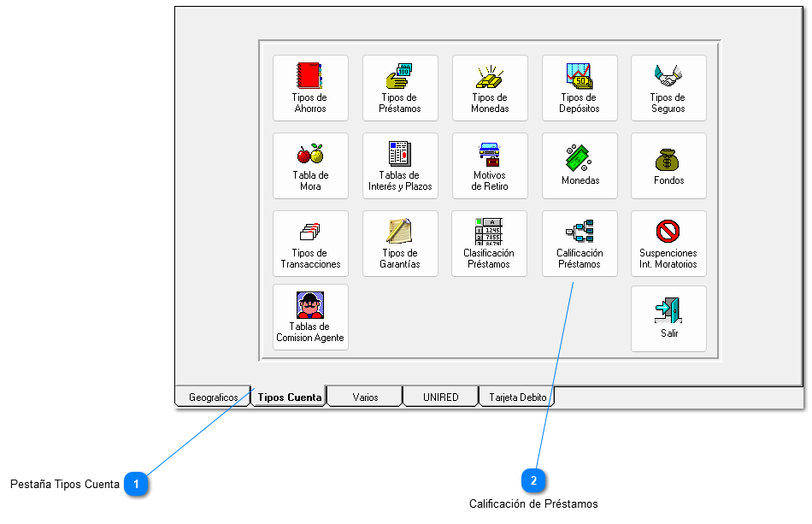
Task: Open Suspenciones Int. Moratorios
Action: [x=668, y=244]
